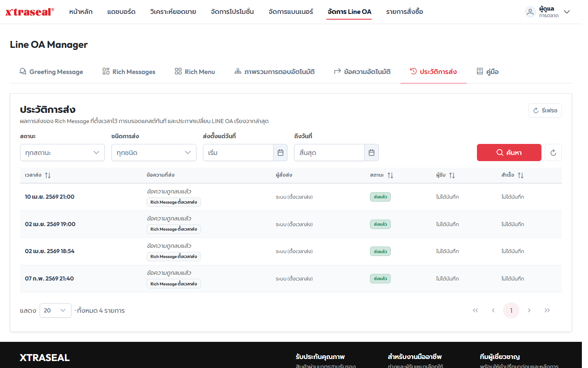Sort by success column arrows
The image size is (588, 368).
521,175
